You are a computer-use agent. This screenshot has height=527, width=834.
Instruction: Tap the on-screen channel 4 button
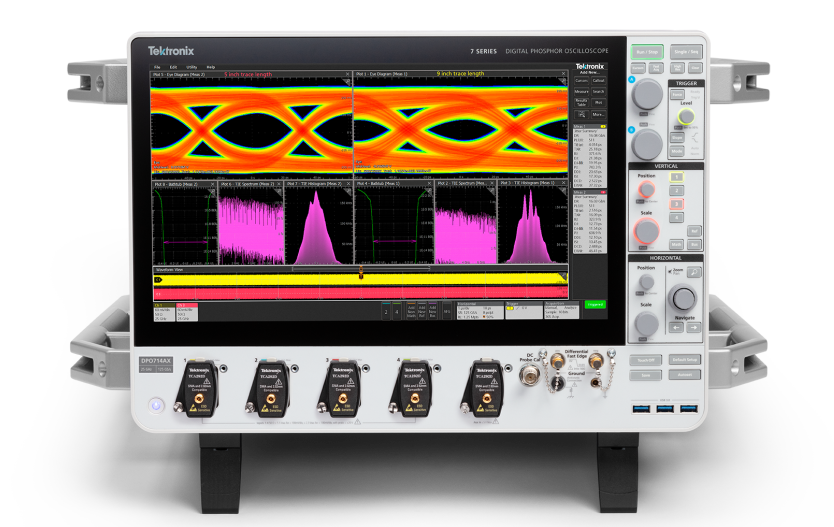(397, 312)
